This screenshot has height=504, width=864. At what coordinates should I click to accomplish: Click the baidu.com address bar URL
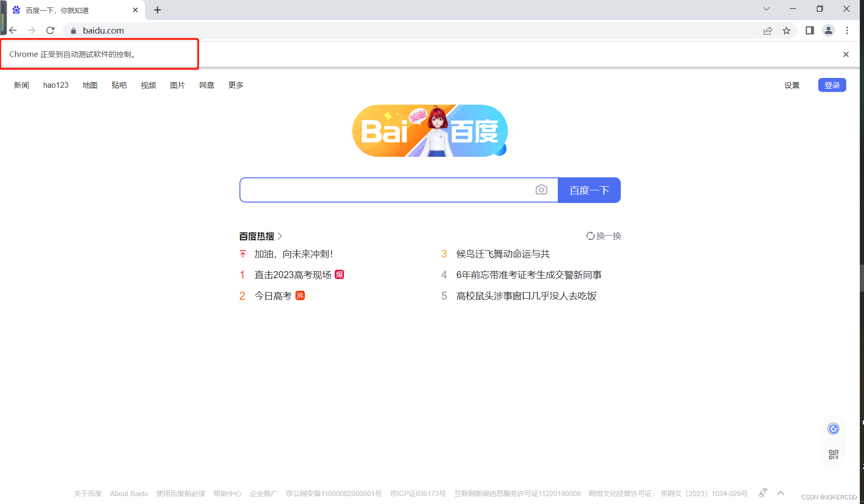[103, 31]
